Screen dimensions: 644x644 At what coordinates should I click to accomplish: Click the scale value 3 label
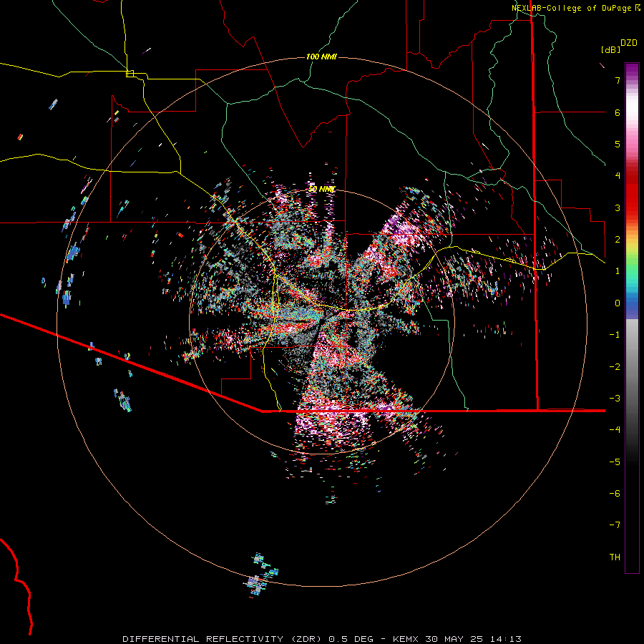[x=618, y=208]
